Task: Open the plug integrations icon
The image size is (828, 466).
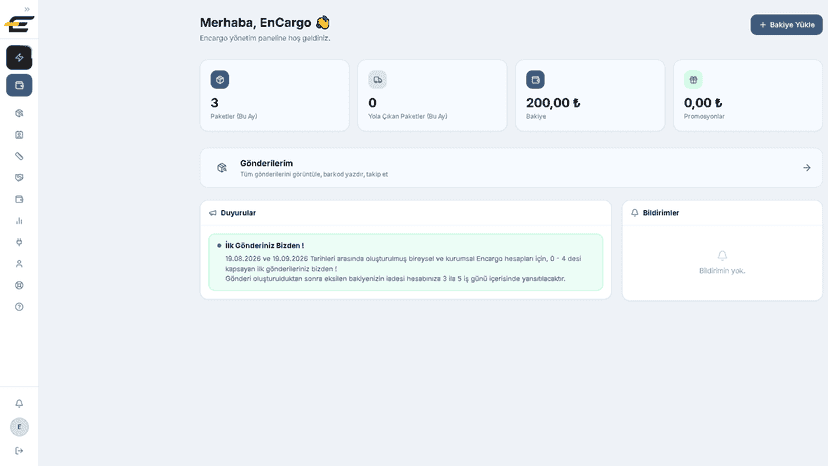Action: coord(19,242)
